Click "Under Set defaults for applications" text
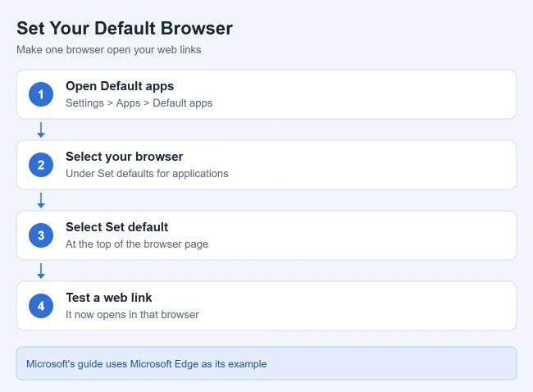Image resolution: width=533 pixels, height=392 pixels. pos(147,173)
